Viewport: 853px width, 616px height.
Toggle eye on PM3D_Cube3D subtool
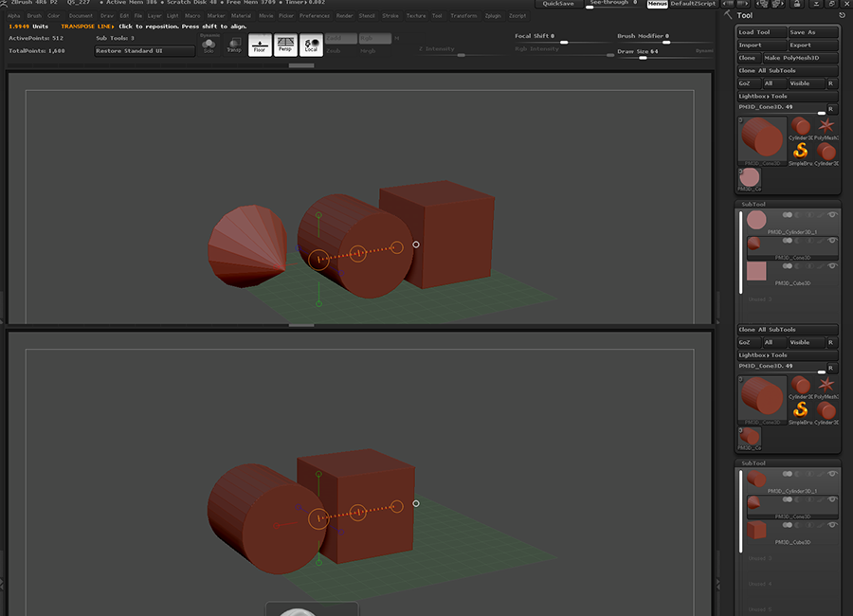832,266
